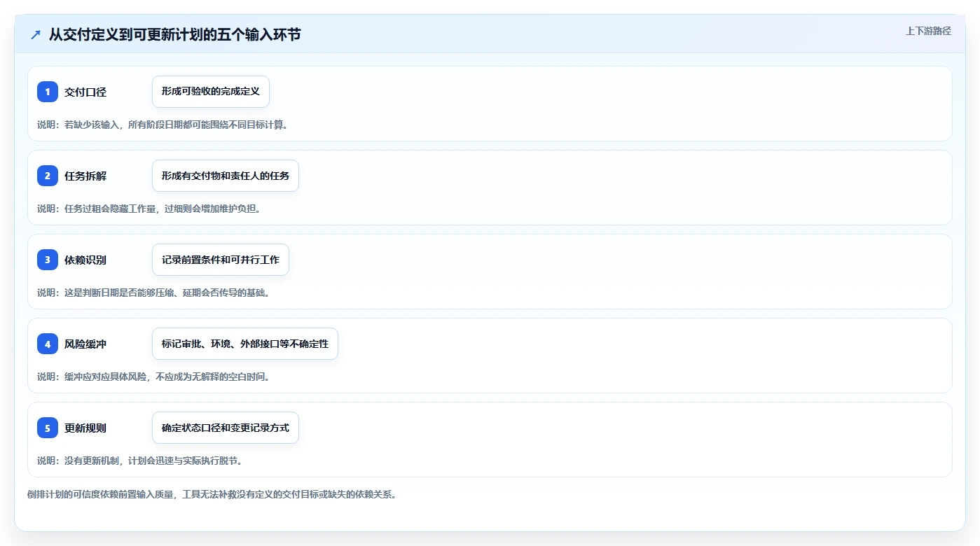Viewport: 980px width, 546px height.
Task: Click the title '从交付定义到可更新计划的五个输入环节'
Action: (x=174, y=34)
